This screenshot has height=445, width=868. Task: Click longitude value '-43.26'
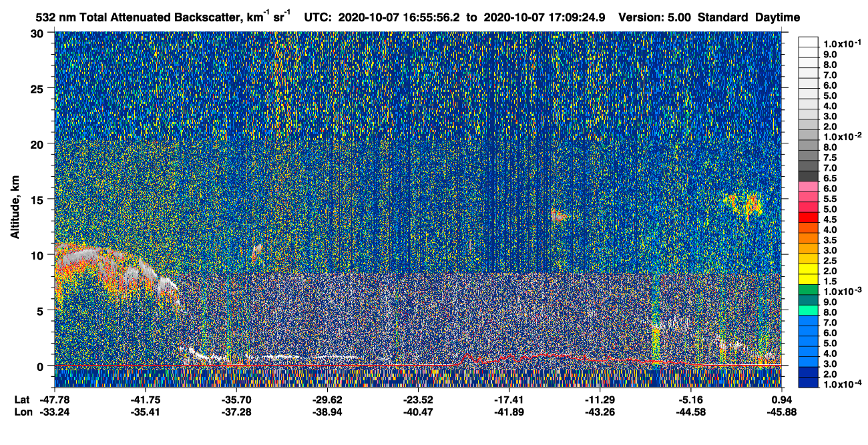(600, 412)
